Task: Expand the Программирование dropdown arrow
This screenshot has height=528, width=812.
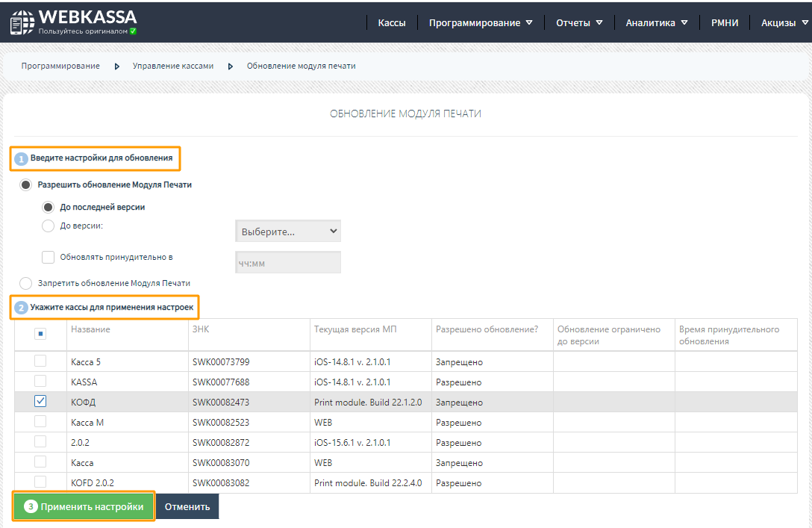Action: click(529, 23)
